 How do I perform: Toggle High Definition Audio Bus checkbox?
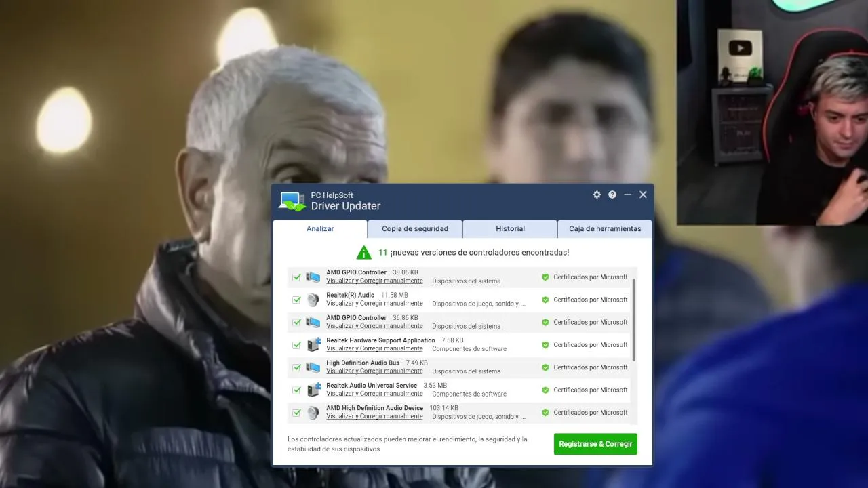296,367
